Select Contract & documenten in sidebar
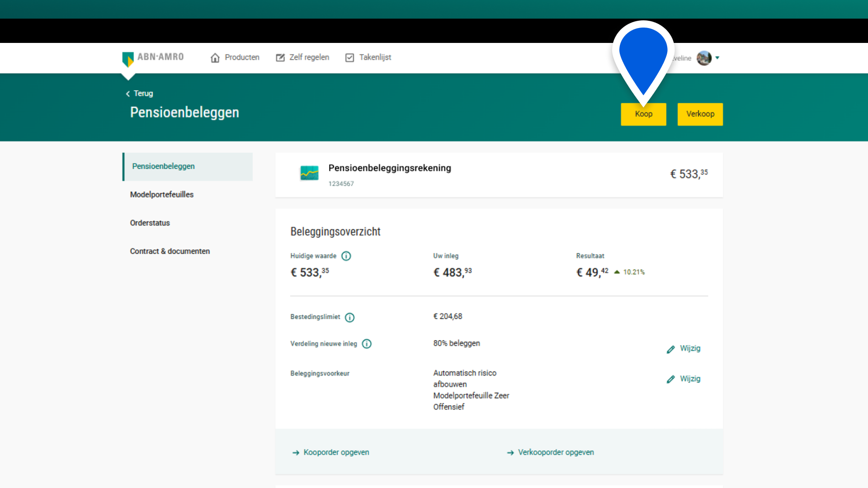 point(170,251)
